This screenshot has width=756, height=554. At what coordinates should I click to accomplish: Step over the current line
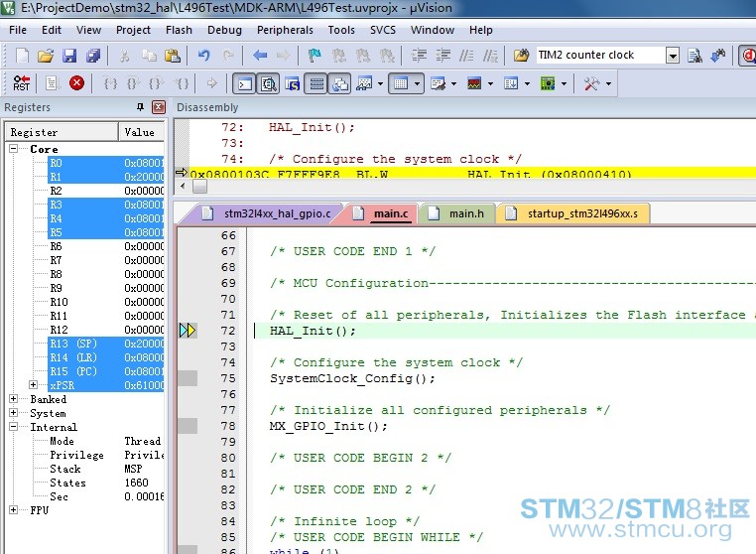(x=134, y=83)
